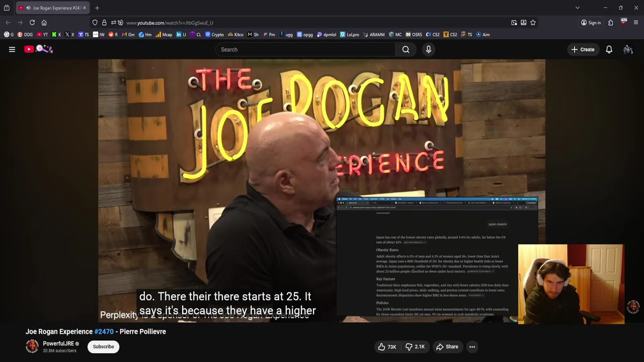
Task: Open the ARAMM bookmark
Action: point(374,35)
